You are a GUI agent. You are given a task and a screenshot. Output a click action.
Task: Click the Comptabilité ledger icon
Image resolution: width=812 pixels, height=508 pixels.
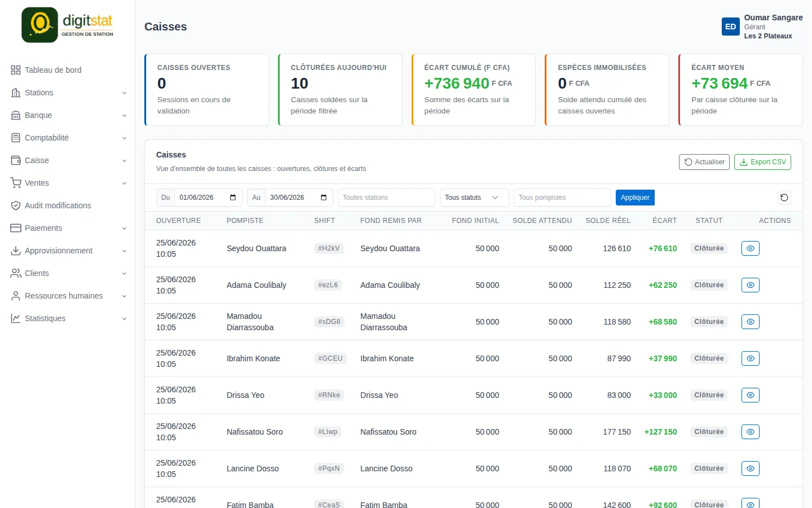16,138
